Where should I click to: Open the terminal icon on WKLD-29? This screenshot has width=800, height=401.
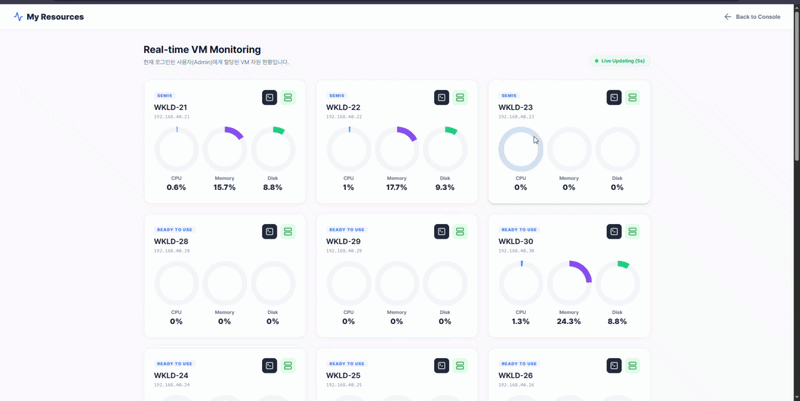442,232
